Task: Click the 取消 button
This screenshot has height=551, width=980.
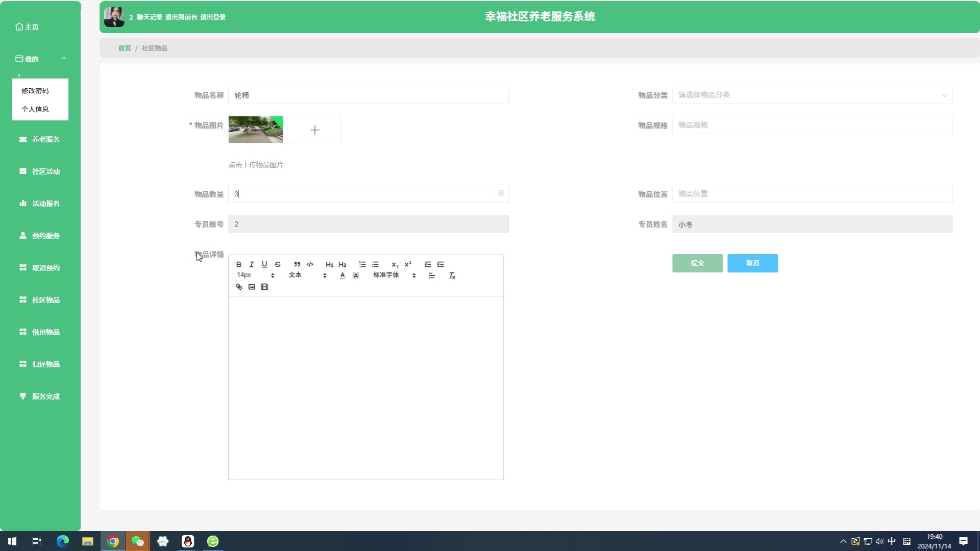Action: [x=752, y=263]
